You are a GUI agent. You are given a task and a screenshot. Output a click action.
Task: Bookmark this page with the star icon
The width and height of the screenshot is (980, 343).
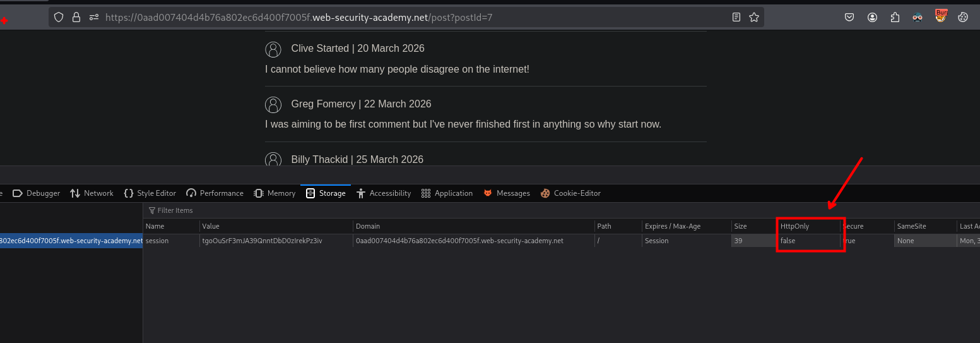754,18
